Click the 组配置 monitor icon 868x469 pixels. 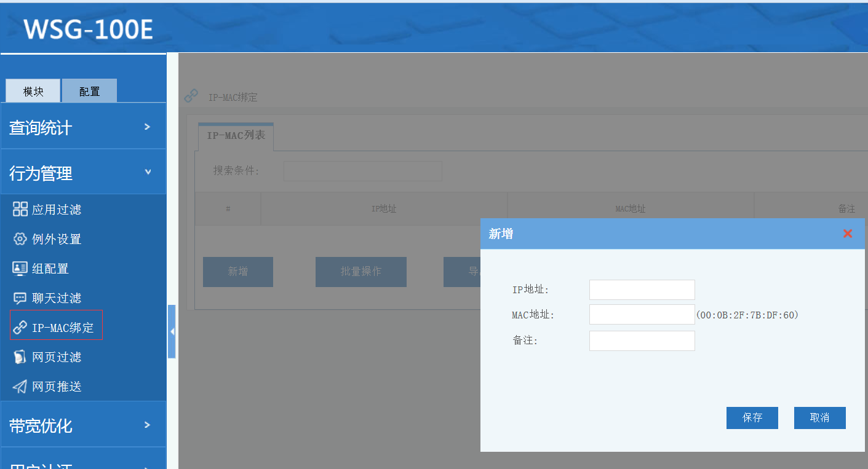pyautogui.click(x=20, y=269)
